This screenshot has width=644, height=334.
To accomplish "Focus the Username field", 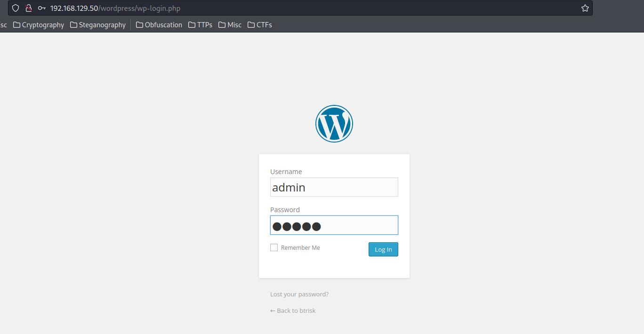I will pyautogui.click(x=334, y=187).
